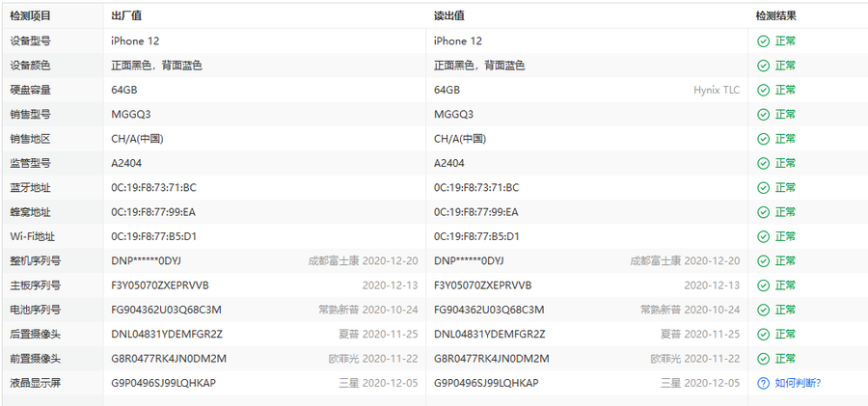Click the 检测项目 column header

31,16
